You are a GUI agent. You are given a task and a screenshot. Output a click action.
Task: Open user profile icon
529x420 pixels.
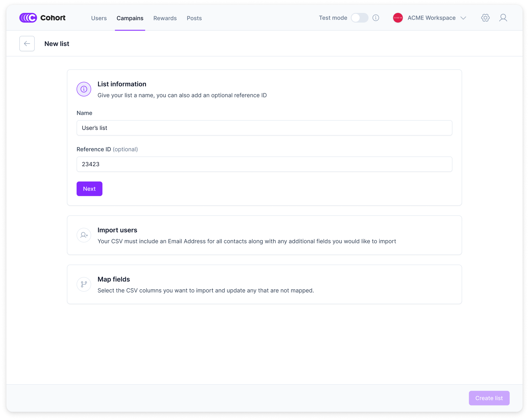503,18
